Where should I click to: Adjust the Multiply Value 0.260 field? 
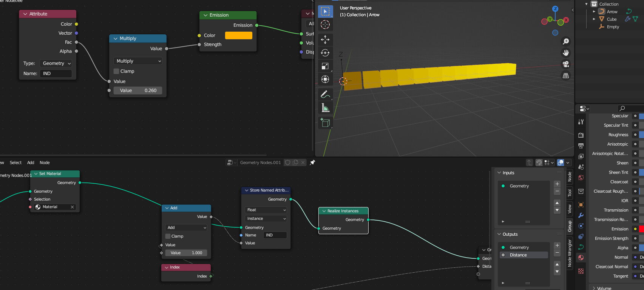[x=138, y=91]
